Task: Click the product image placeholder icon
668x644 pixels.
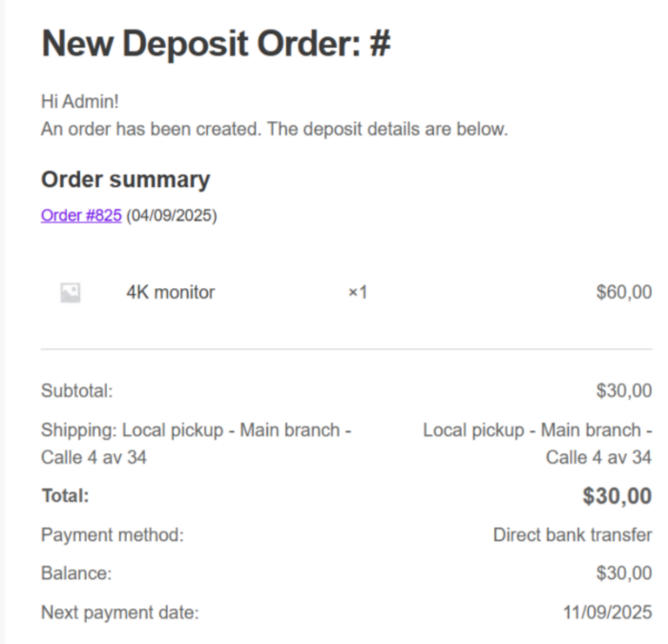Action: pyautogui.click(x=71, y=293)
